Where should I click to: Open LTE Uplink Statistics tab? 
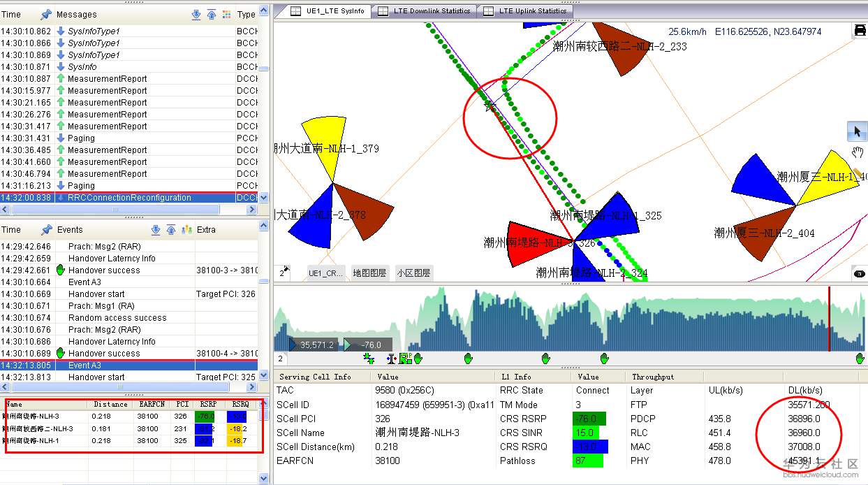[x=525, y=11]
